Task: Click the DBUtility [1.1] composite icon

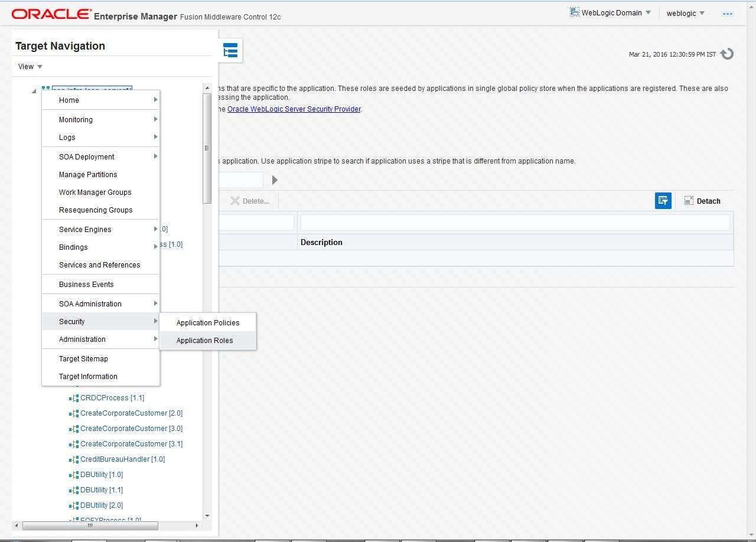Action: coord(74,490)
